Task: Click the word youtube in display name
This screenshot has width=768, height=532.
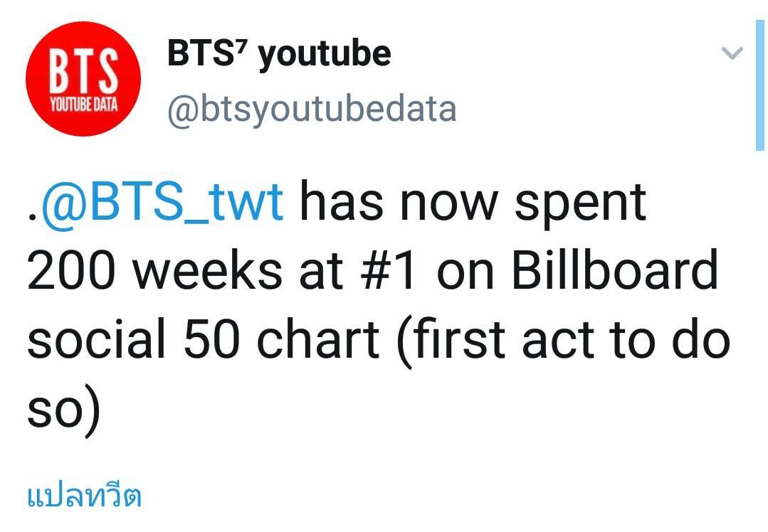Action: [x=325, y=55]
